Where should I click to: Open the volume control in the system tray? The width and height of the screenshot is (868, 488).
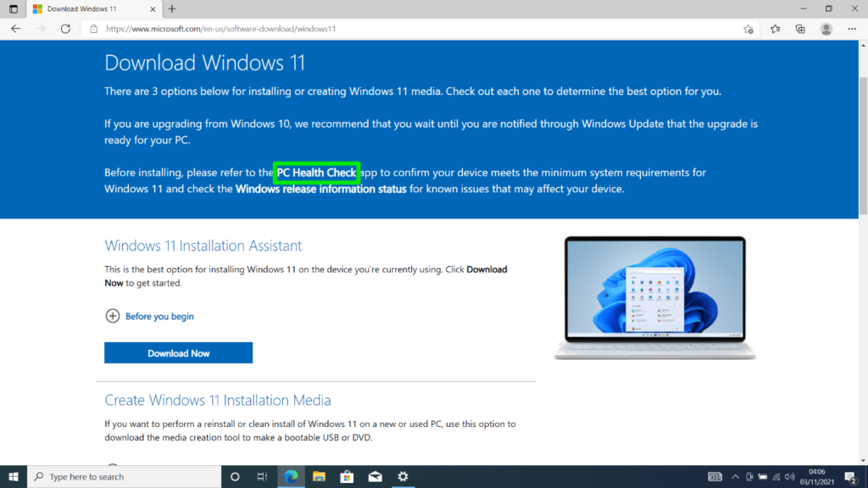(x=788, y=476)
